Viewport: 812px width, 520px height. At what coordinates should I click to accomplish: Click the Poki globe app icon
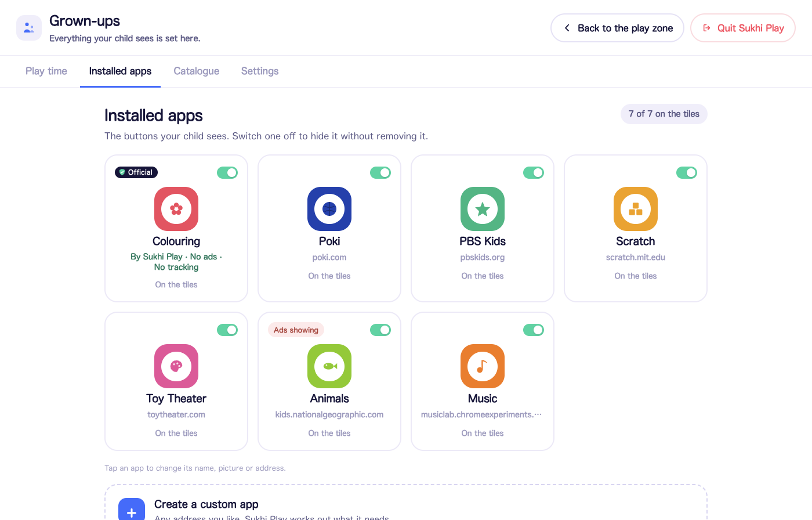click(329, 209)
